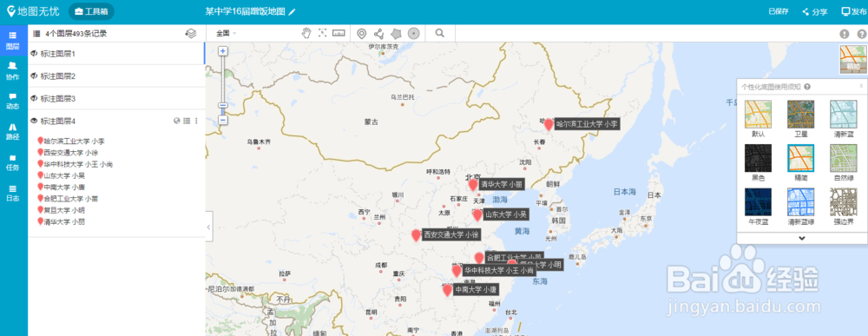The height and width of the screenshot is (336, 868).
Task: Close the basemap style panel
Action: pos(861,86)
